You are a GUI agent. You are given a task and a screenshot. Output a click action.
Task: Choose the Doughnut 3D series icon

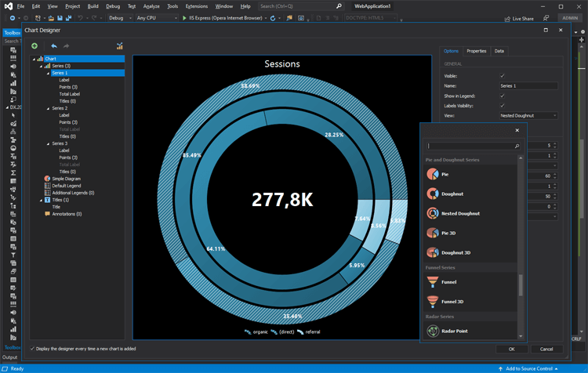[x=433, y=252]
